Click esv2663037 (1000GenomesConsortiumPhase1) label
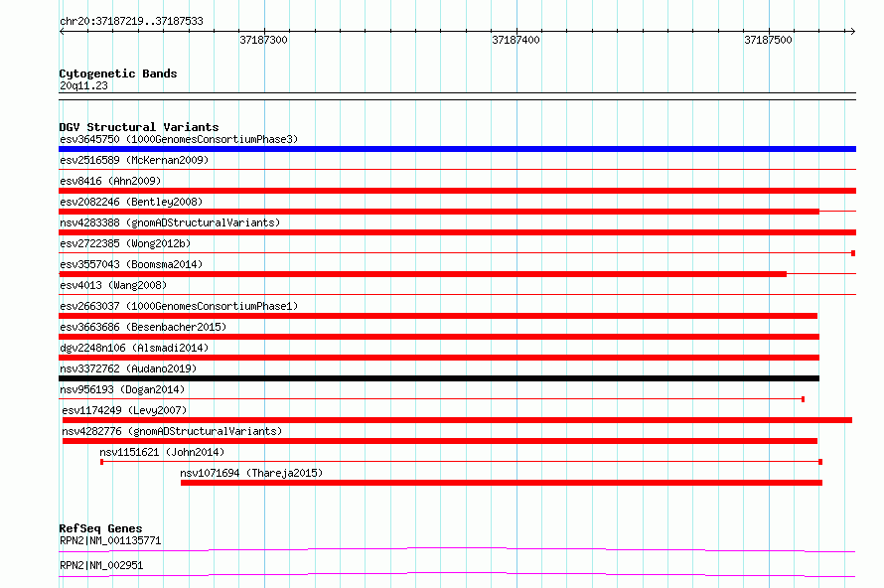The height and width of the screenshot is (588, 884). [x=179, y=306]
